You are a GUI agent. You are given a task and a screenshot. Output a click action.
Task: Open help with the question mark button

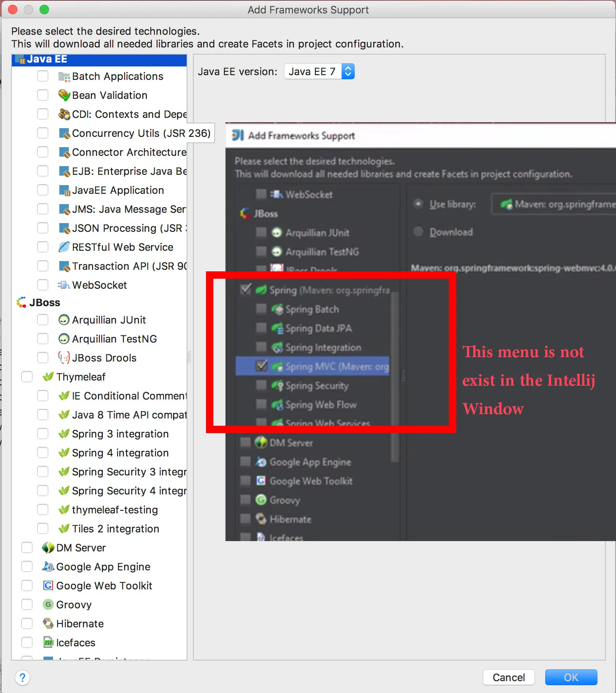(23, 678)
